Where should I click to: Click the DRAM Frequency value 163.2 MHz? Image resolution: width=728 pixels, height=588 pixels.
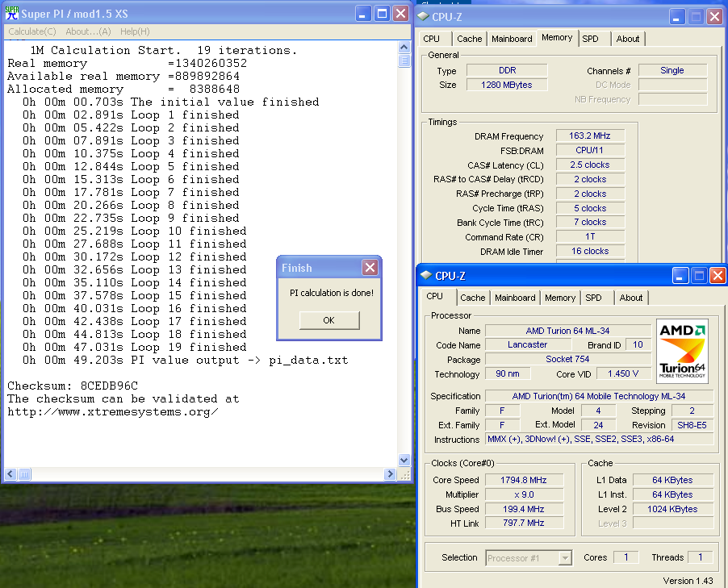(590, 136)
